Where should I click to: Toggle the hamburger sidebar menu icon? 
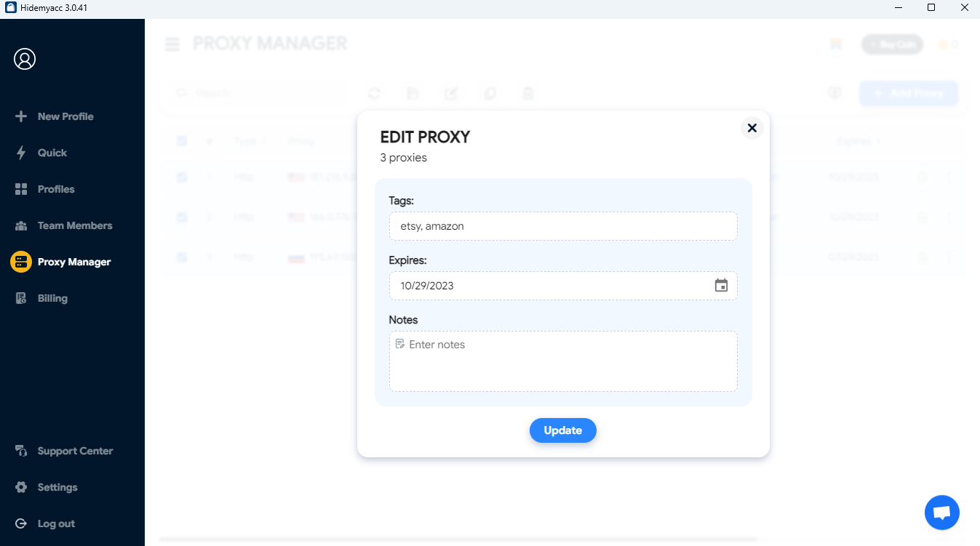pyautogui.click(x=172, y=44)
